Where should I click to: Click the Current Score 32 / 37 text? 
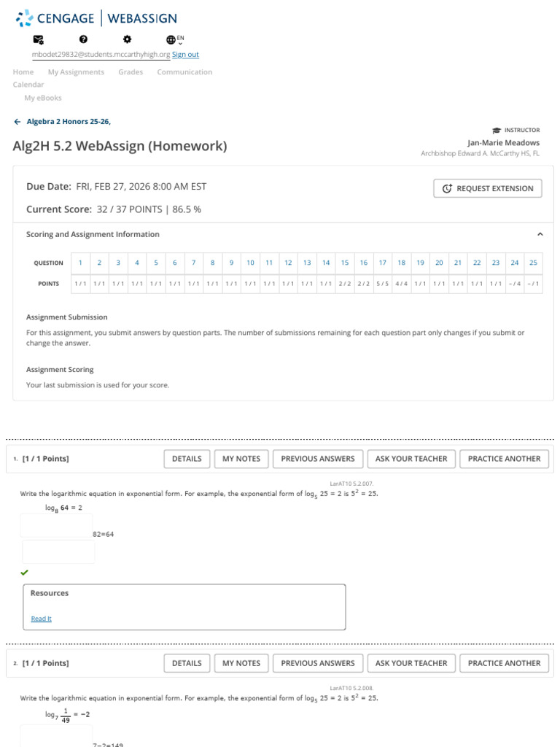pyautogui.click(x=113, y=209)
